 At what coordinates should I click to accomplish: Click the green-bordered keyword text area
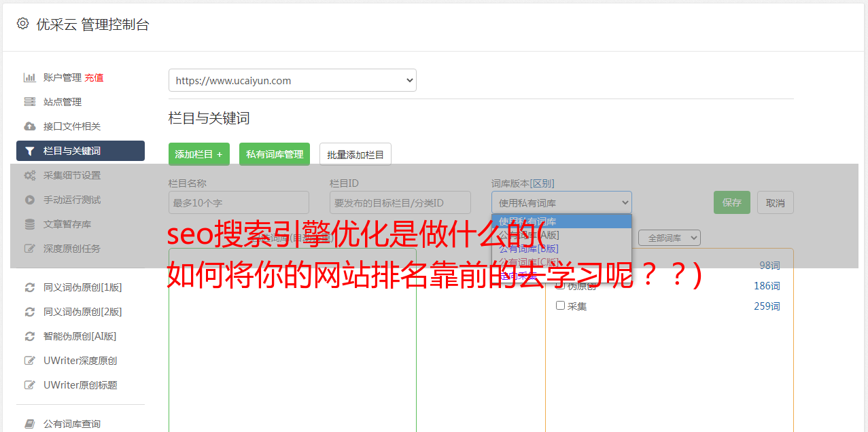pyautogui.click(x=292, y=340)
